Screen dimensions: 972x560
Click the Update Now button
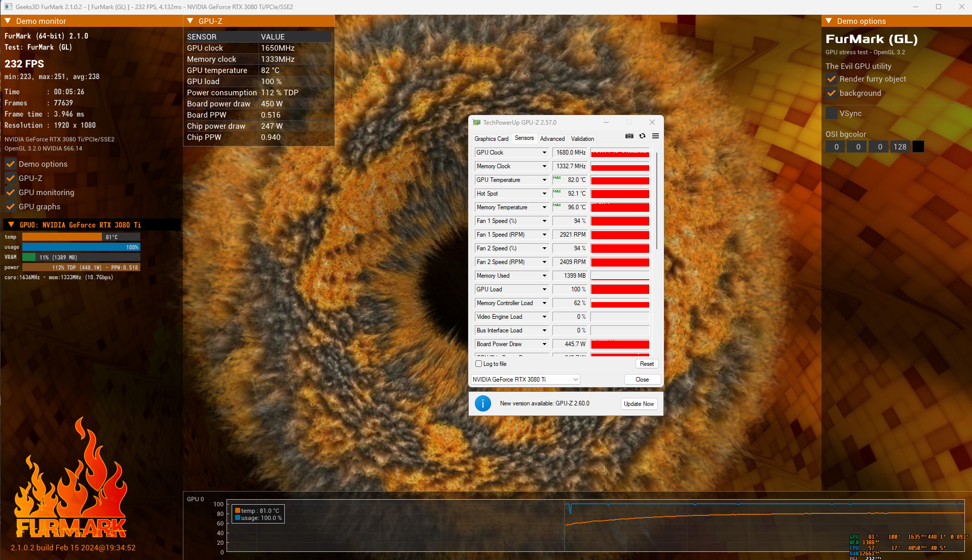pyautogui.click(x=639, y=404)
